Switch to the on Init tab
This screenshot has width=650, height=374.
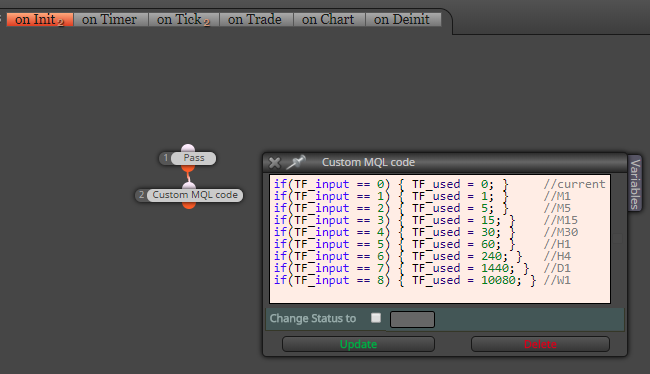[40, 19]
